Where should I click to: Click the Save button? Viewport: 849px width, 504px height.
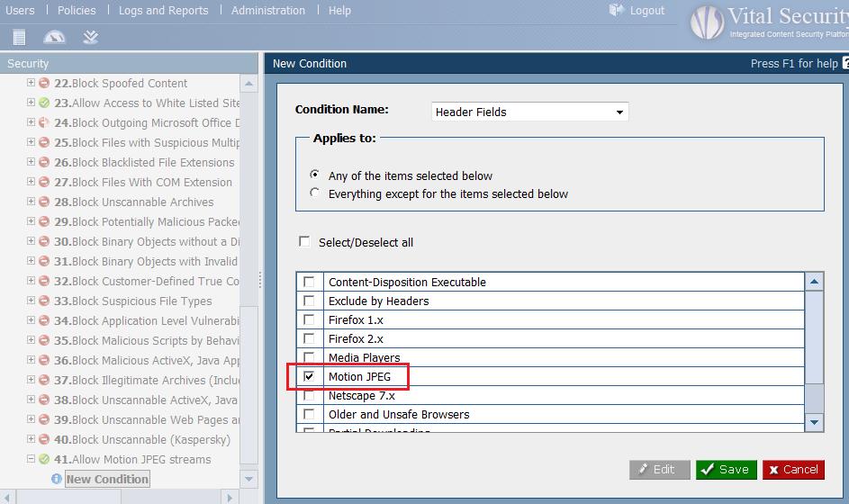click(x=726, y=469)
